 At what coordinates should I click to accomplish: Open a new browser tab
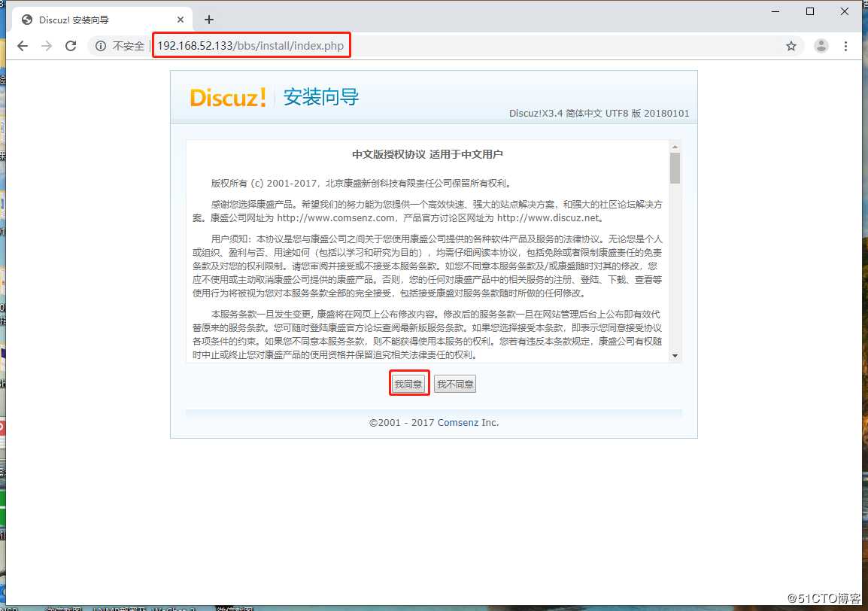tap(208, 20)
